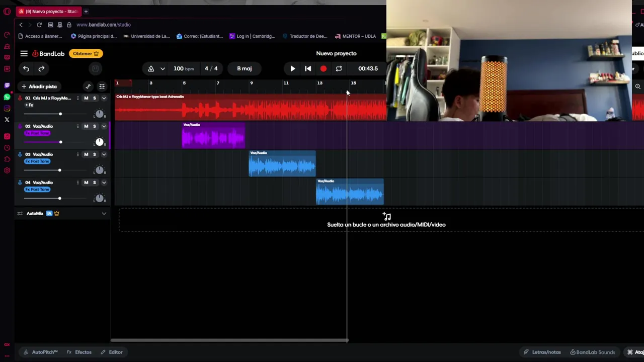This screenshot has height=362, width=644.
Task: Expand the AutoMix panel chevron
Action: (x=104, y=214)
